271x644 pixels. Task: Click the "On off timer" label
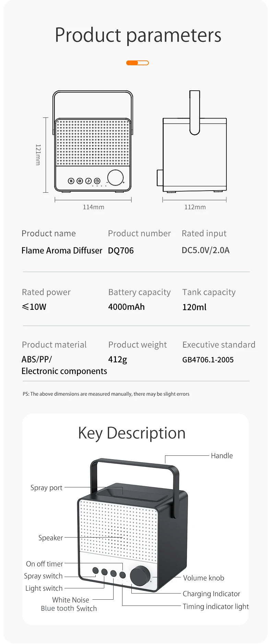(45, 564)
